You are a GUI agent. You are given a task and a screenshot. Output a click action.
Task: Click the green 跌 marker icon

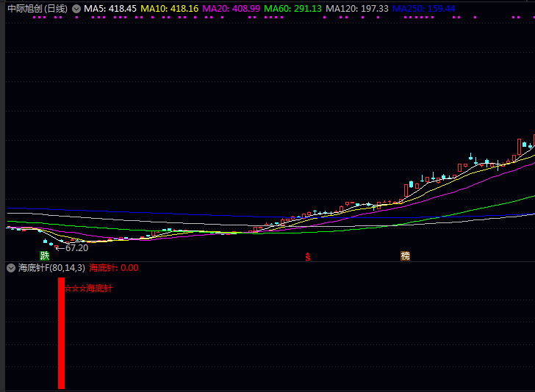[x=45, y=255]
